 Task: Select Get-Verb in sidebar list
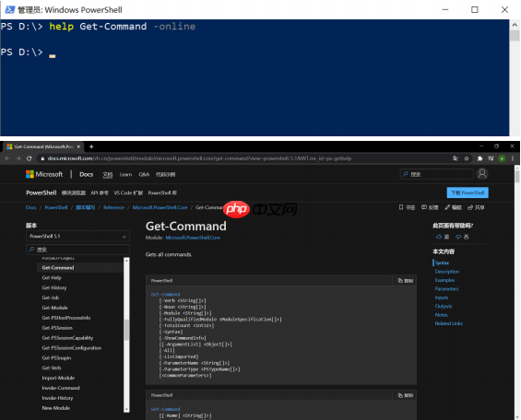point(52,367)
